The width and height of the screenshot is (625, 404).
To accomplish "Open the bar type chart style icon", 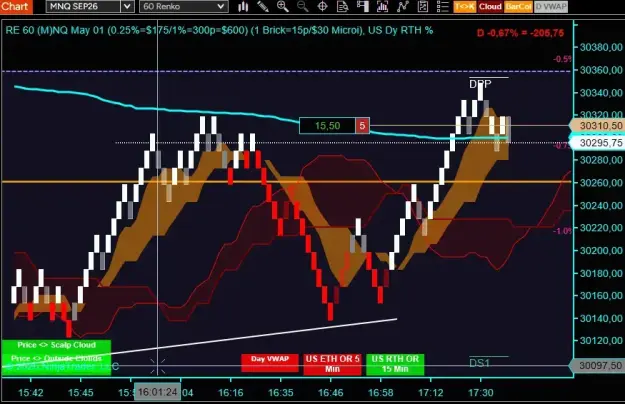I will tap(243, 6).
